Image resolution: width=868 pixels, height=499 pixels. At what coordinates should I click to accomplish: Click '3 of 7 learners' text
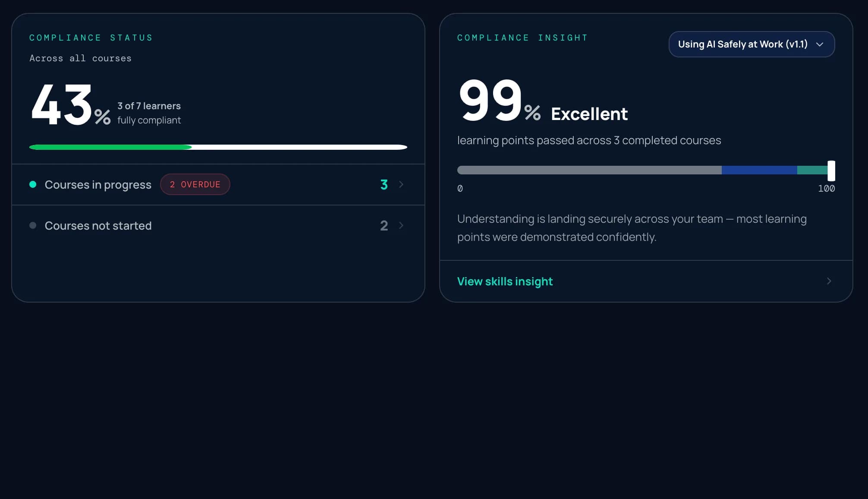coord(149,106)
